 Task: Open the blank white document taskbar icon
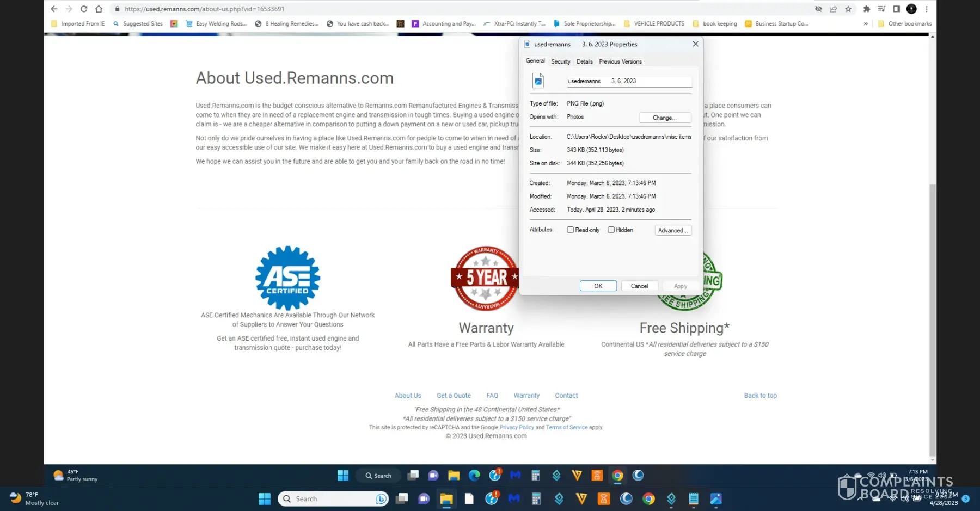(469, 498)
